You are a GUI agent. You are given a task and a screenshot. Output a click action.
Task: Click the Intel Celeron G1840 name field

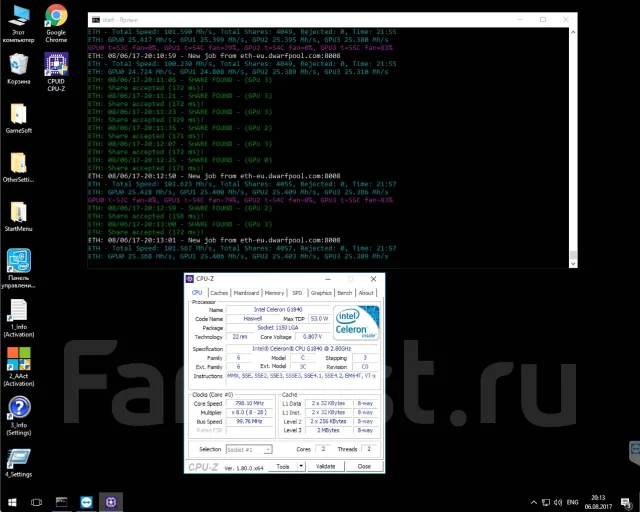[x=278, y=309]
